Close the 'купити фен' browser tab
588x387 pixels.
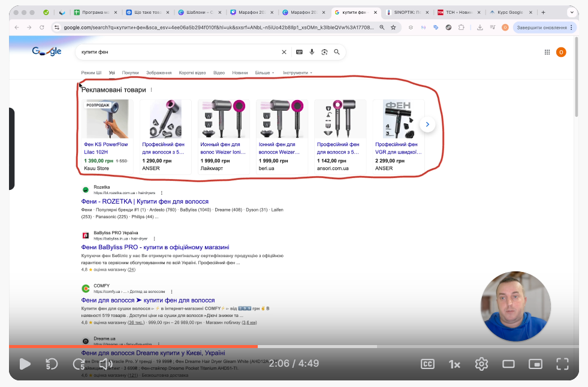pyautogui.click(x=375, y=13)
